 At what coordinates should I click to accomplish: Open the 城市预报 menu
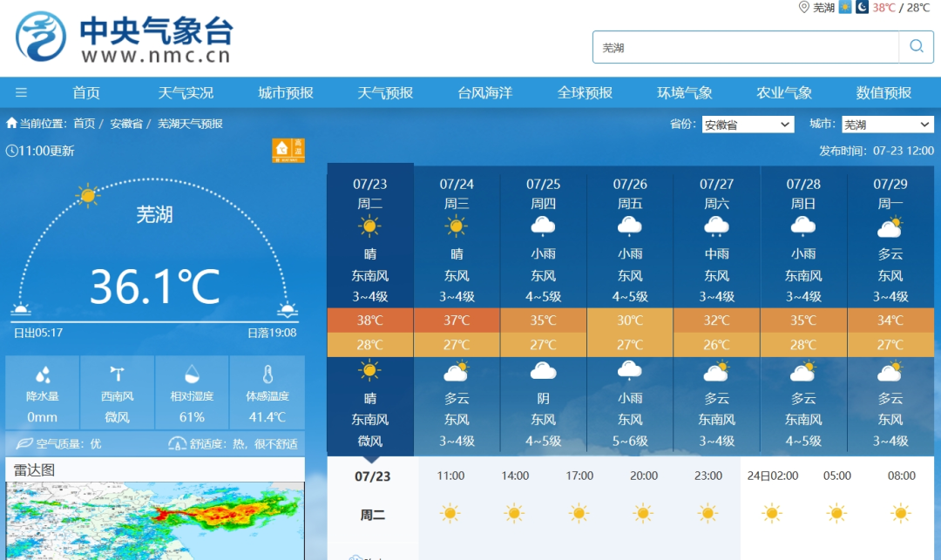pos(286,92)
